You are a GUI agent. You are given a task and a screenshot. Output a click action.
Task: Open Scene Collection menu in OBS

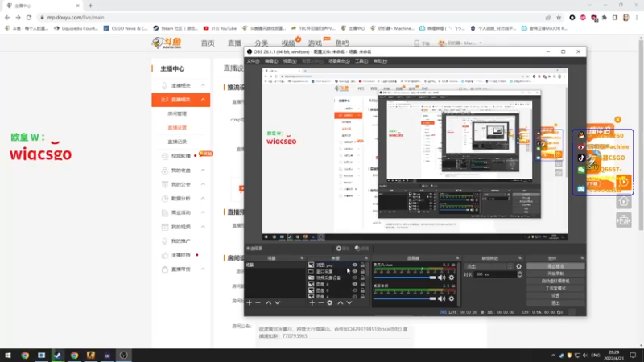click(x=339, y=61)
